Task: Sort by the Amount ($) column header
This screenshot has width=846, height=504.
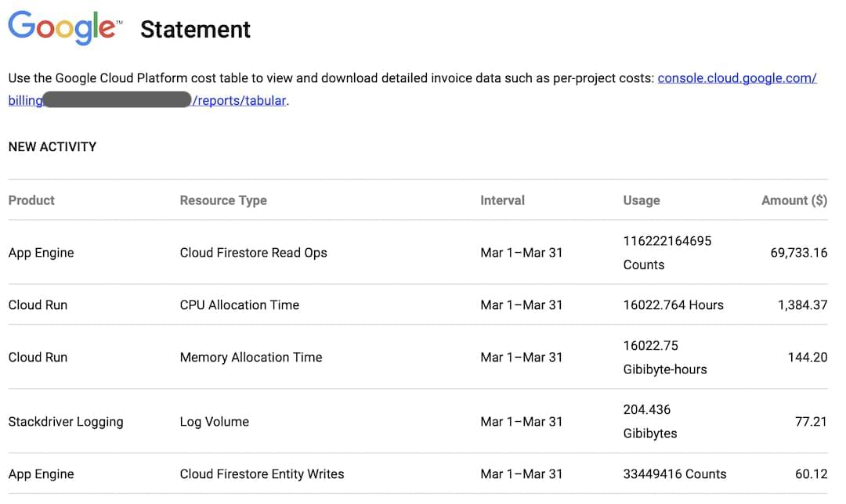Action: 794,200
